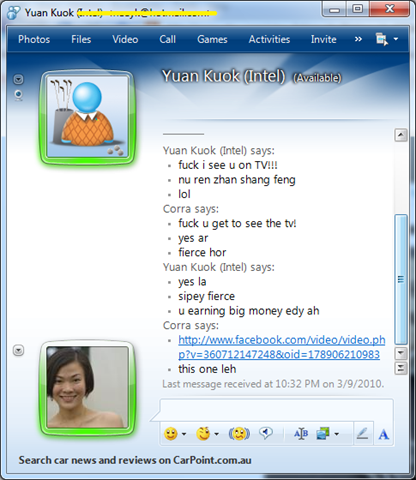Click the message 'nu ren zhan shang feng'
This screenshot has width=416, height=480.
237,180
